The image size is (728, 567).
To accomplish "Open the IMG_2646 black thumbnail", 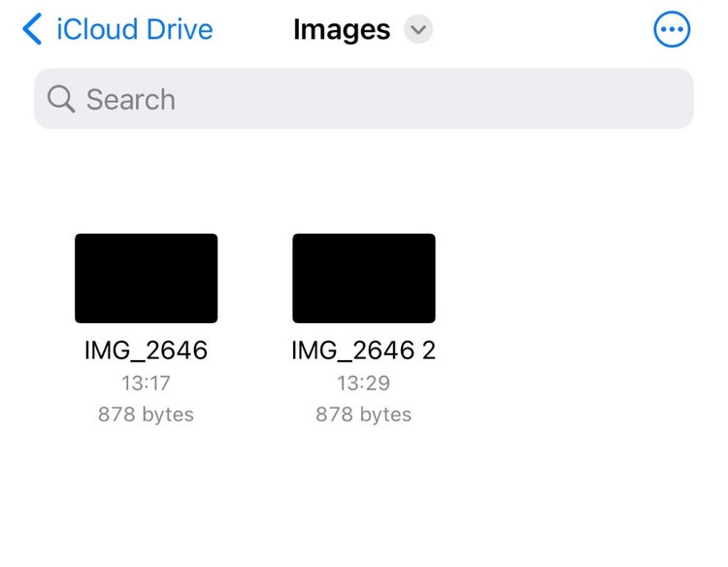I will [x=146, y=279].
